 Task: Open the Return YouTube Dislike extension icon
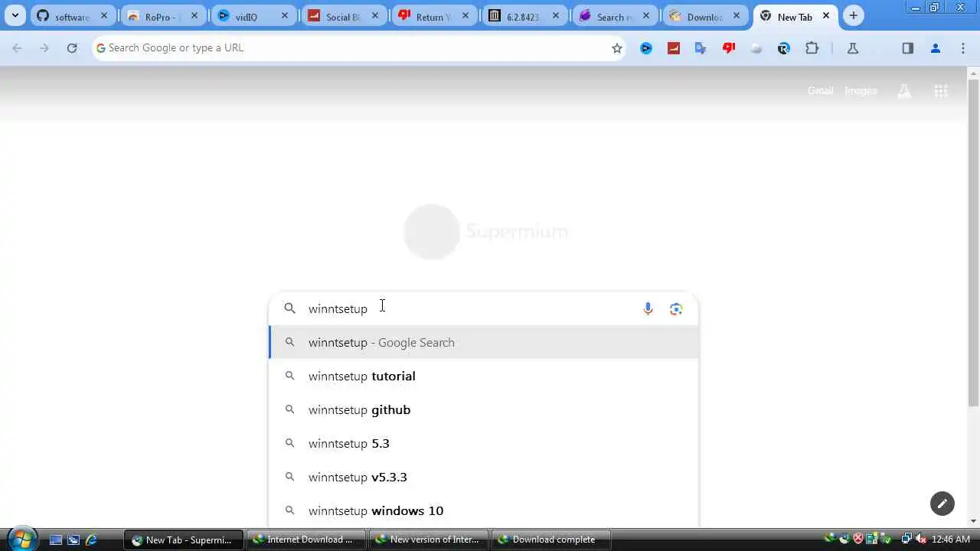click(729, 48)
